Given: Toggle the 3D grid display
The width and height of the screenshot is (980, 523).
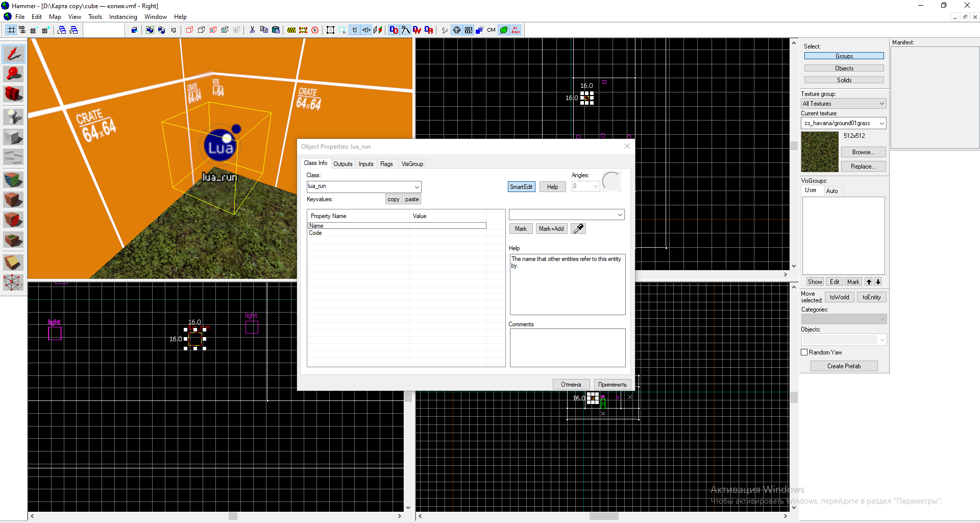Looking at the screenshot, I should coord(22,30).
